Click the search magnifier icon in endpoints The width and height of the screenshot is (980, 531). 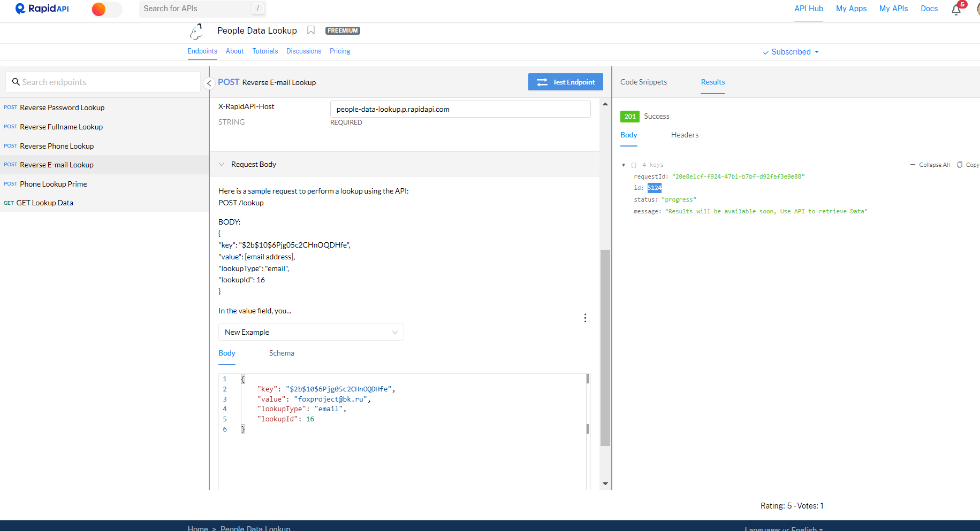16,82
